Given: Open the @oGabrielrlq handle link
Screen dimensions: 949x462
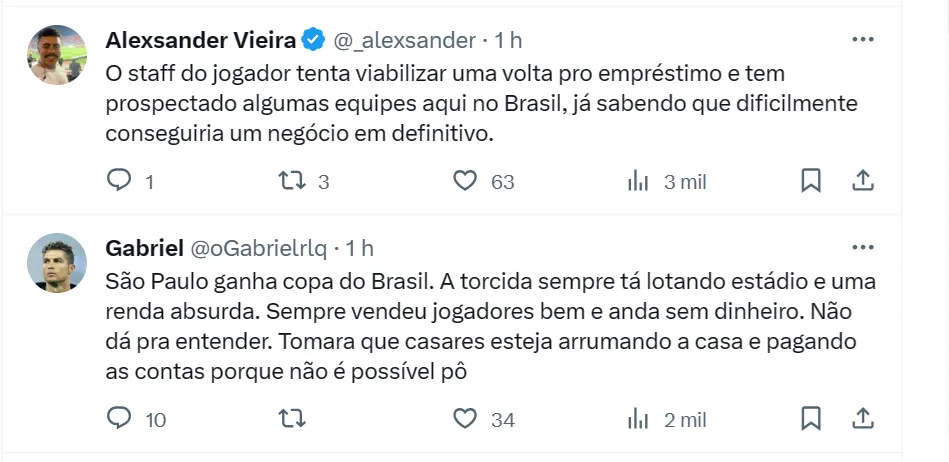Looking at the screenshot, I should coord(258,247).
